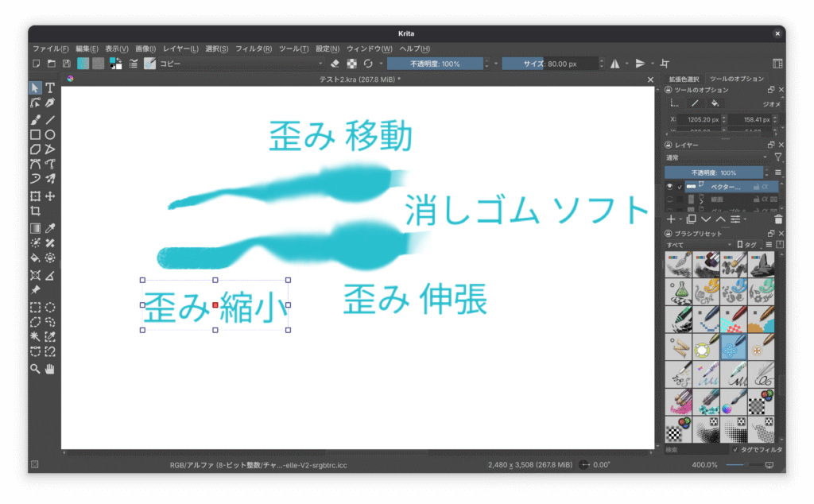
Task: Move the layer up with the arrow button
Action: (x=720, y=219)
